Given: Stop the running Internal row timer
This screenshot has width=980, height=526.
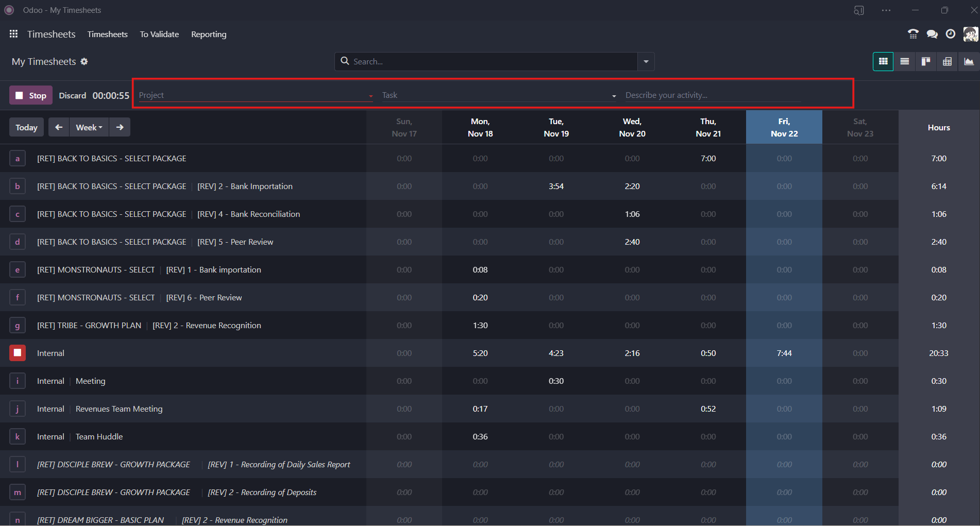Looking at the screenshot, I should (x=18, y=353).
